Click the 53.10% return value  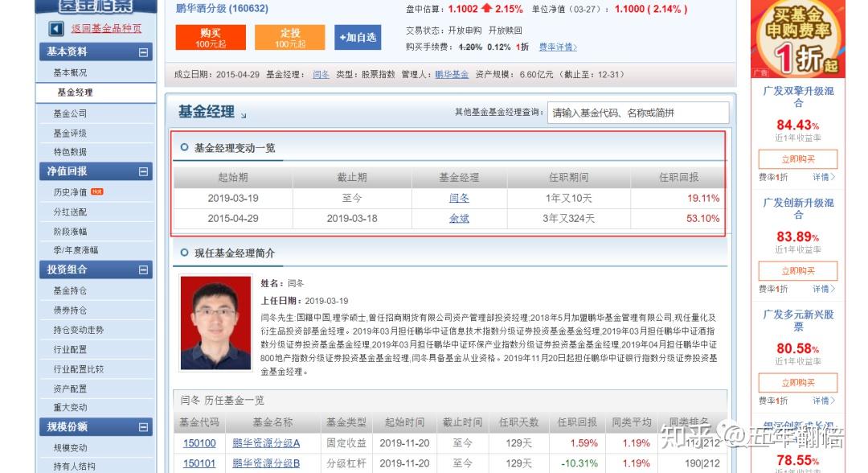point(703,219)
